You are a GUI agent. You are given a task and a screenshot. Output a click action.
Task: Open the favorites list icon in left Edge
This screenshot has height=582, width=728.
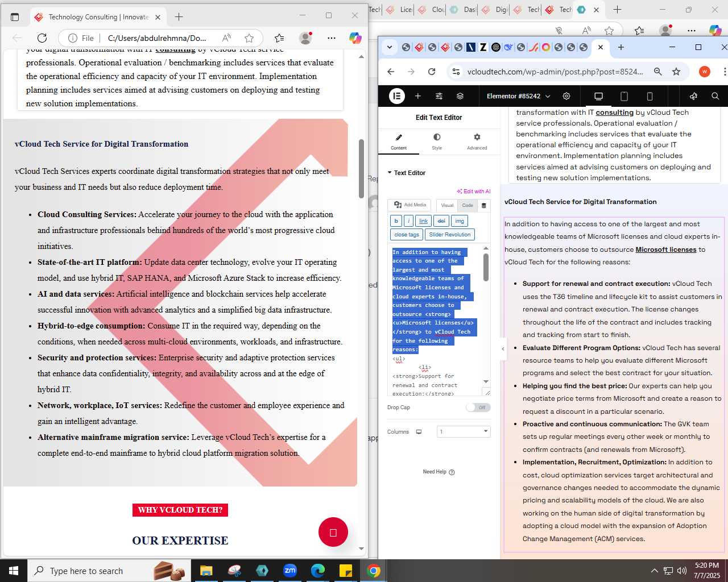[279, 38]
